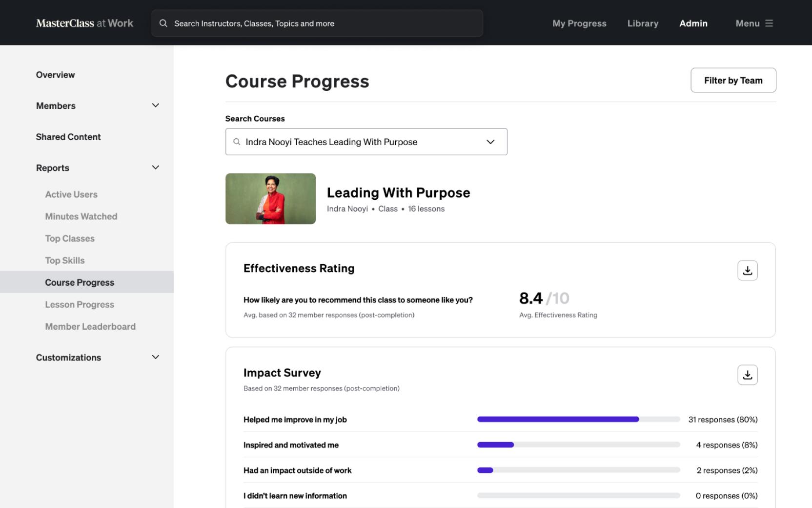Click the didn't learn new information bar
Viewport: 812px width, 508px height.
tap(579, 495)
